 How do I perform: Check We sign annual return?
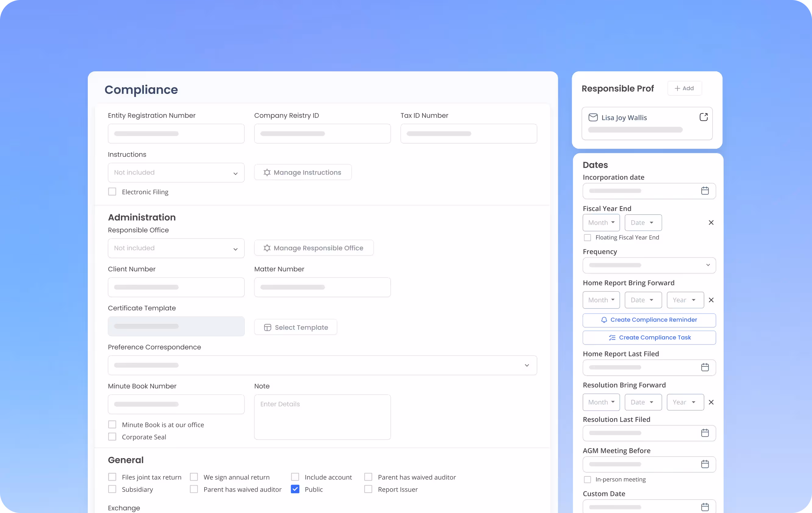194,476
